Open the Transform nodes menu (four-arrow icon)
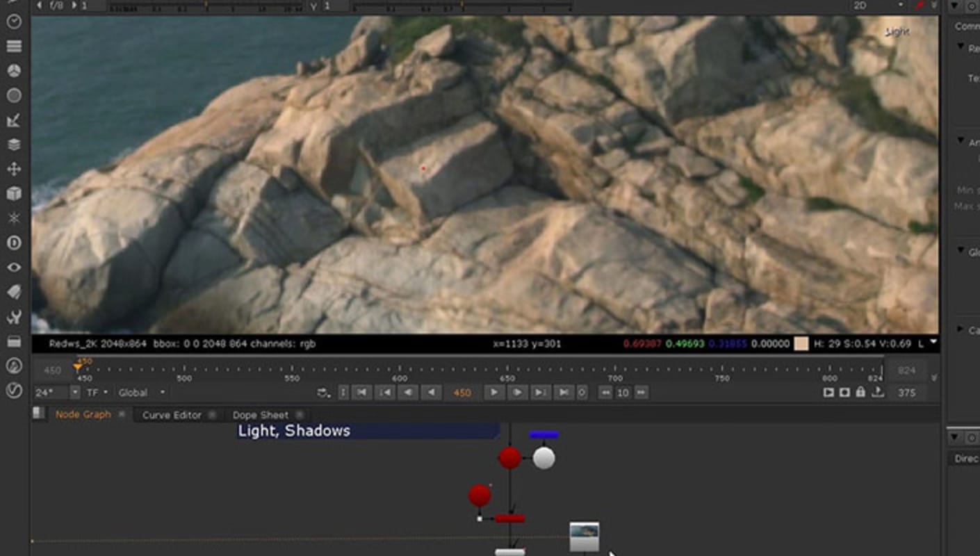The width and height of the screenshot is (980, 556). (x=14, y=169)
